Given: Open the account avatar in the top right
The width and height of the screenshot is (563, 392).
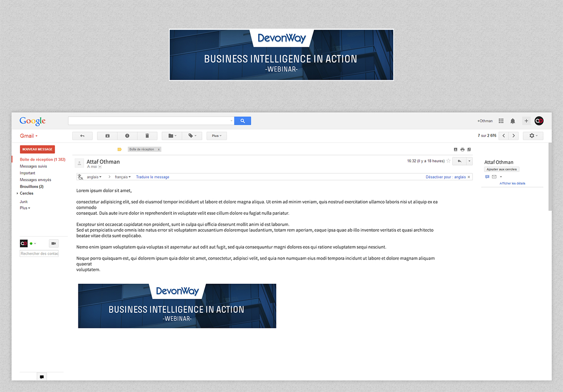Looking at the screenshot, I should (x=539, y=121).
